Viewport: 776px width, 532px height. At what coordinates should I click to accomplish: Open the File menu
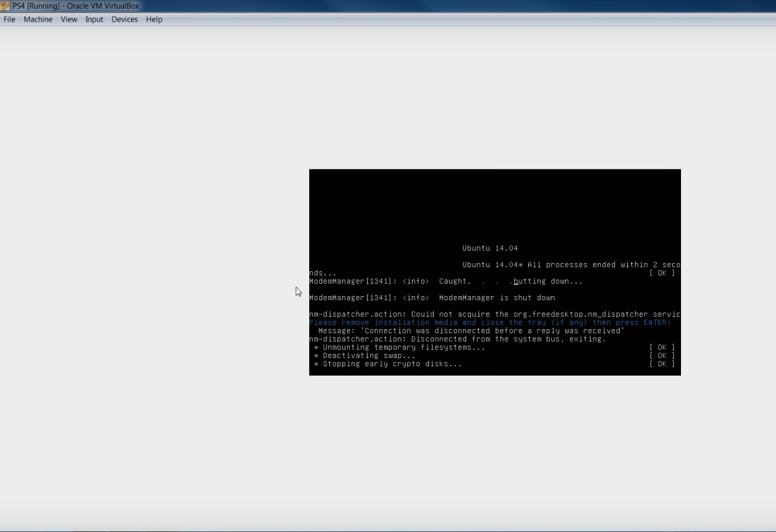(x=9, y=19)
